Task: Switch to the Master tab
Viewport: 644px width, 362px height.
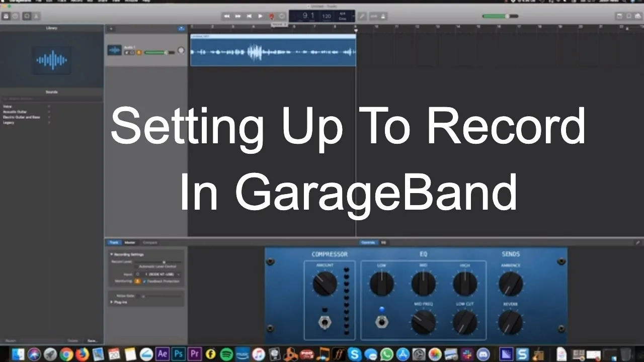Action: pos(130,242)
